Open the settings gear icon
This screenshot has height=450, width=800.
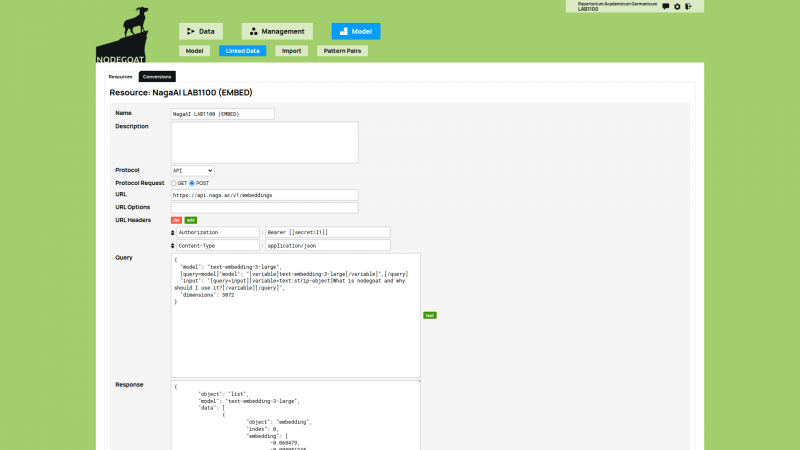point(677,7)
